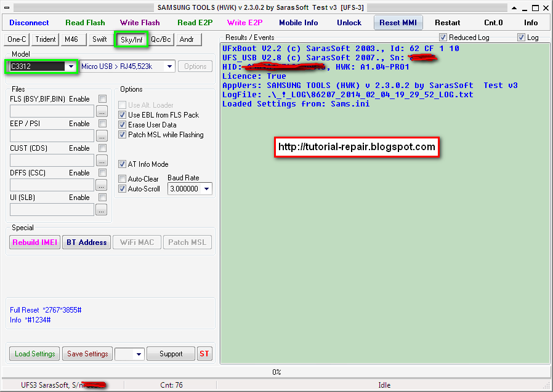The image size is (553, 392).
Task: Click the disabled Options button beside cable
Action: (x=195, y=66)
